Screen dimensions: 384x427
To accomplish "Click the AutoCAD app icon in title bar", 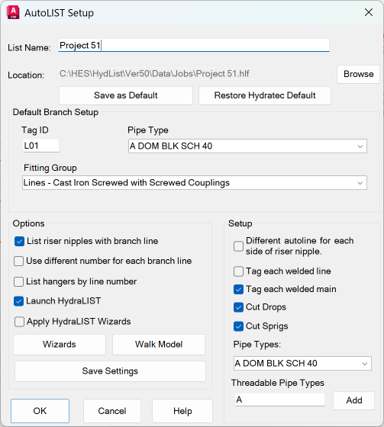I will coord(13,13).
